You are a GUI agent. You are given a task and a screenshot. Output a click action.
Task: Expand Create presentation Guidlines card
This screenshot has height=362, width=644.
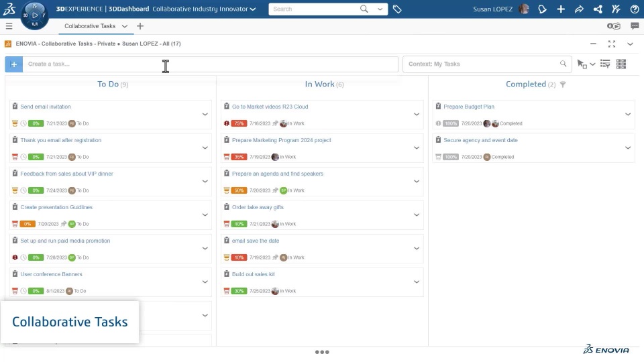coord(205,215)
